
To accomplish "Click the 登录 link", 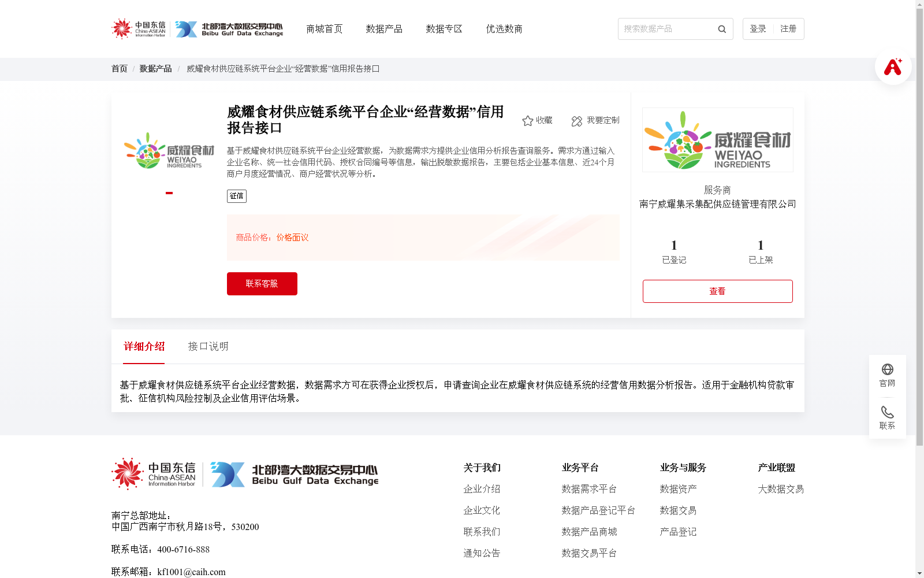I will pyautogui.click(x=758, y=29).
